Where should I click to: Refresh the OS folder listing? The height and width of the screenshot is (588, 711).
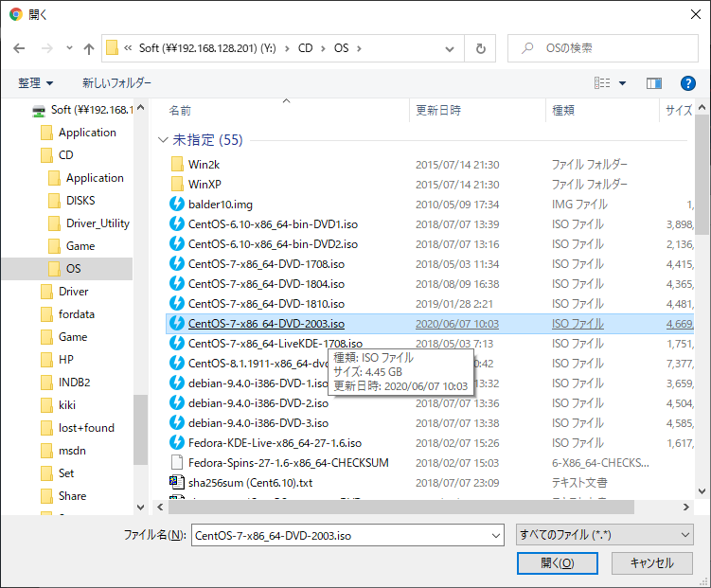(480, 48)
